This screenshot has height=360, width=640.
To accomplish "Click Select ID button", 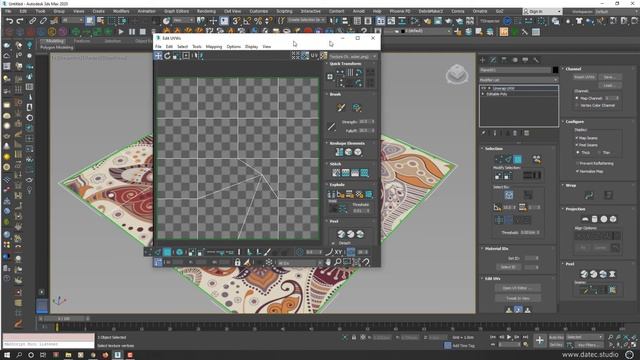I will tap(508, 267).
